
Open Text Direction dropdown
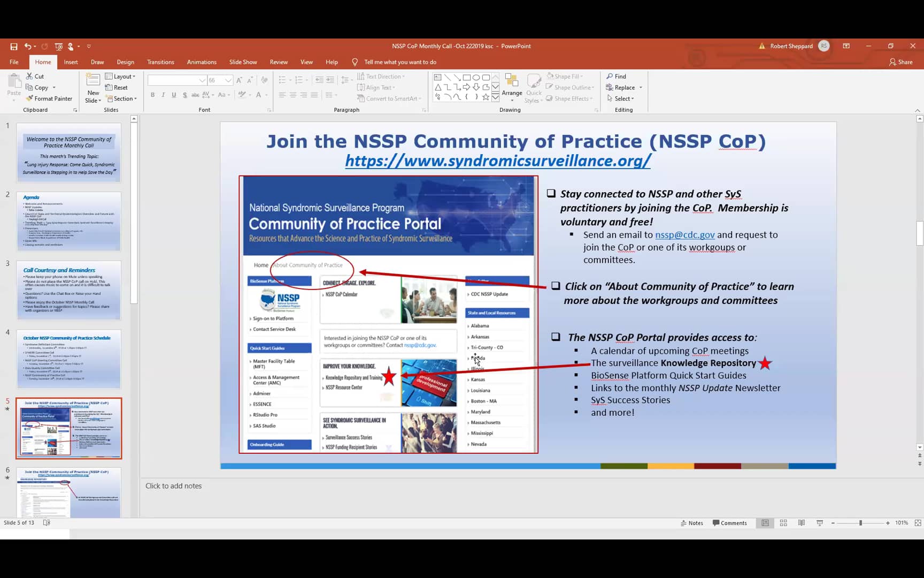pyautogui.click(x=381, y=77)
